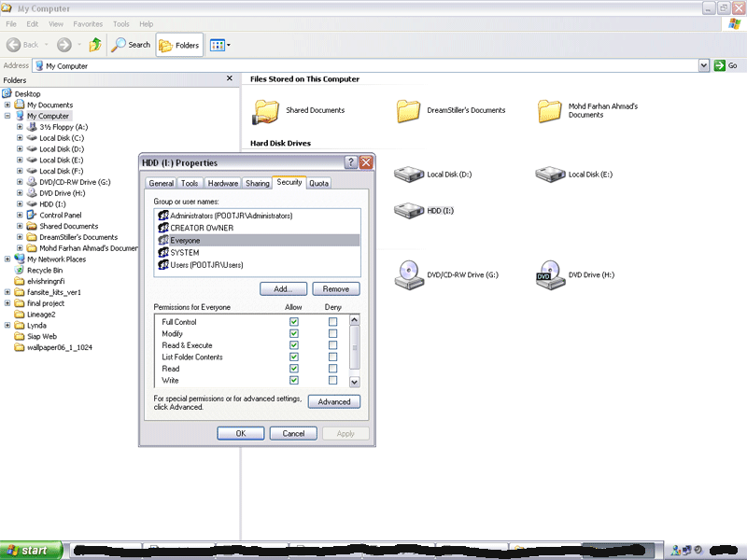Select Users (POOTJR\Users) in list
This screenshot has height=560, width=747.
(206, 265)
